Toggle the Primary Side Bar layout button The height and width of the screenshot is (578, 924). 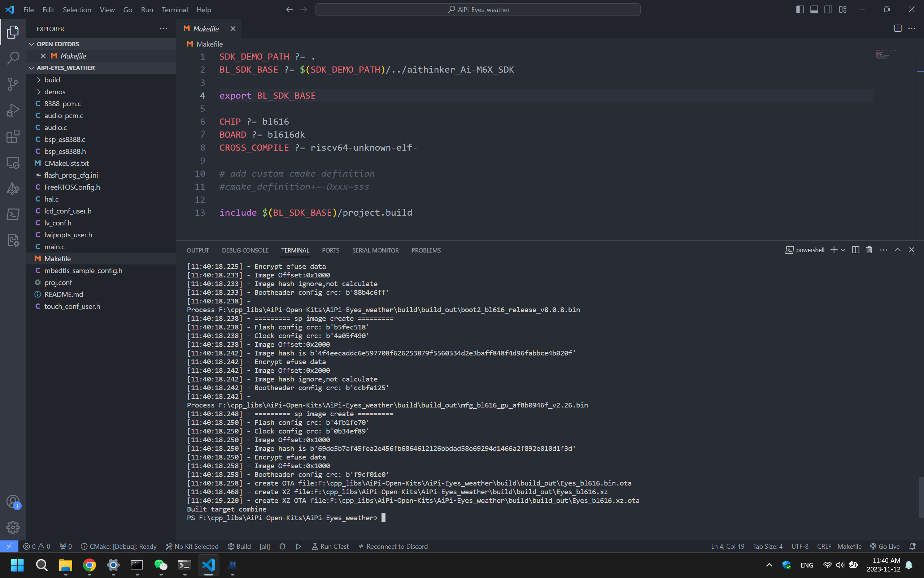click(x=800, y=9)
